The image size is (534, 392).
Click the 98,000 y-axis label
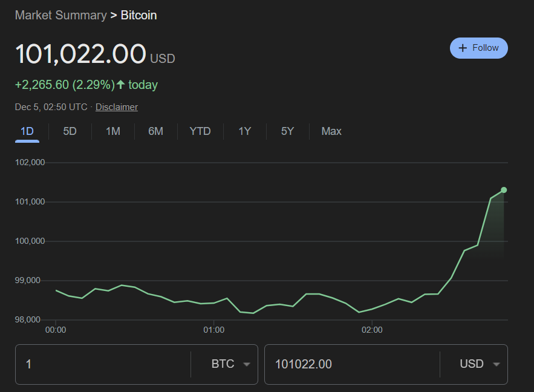coord(28,320)
